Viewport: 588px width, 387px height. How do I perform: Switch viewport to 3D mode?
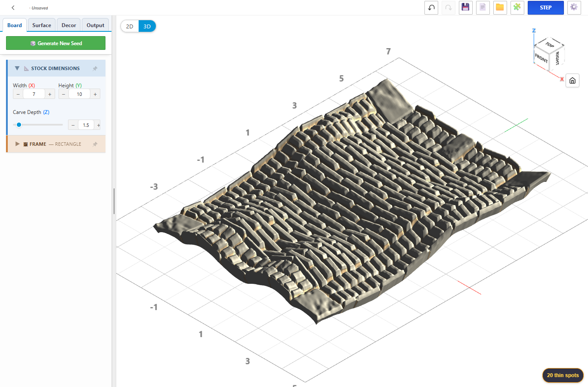click(147, 26)
